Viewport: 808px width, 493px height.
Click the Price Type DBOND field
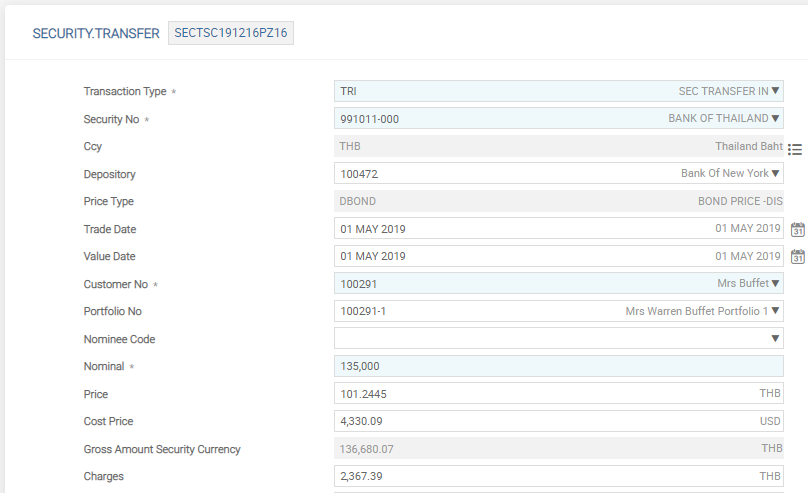point(540,201)
